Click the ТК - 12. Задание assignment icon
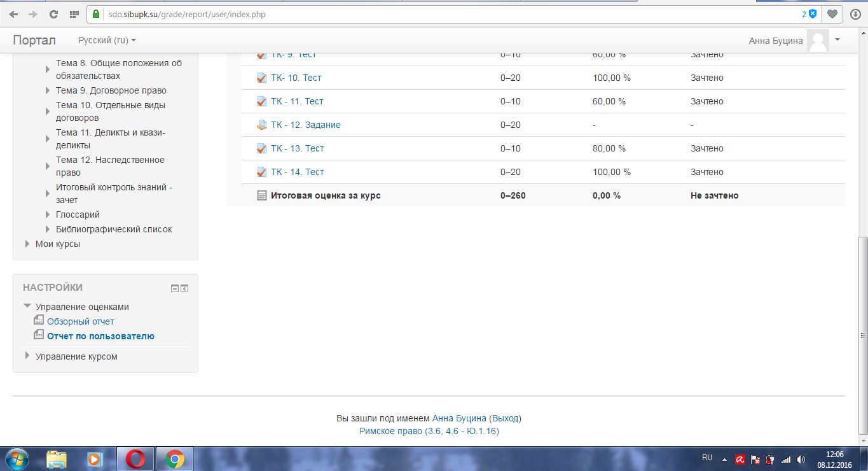868x471 pixels. pos(261,125)
